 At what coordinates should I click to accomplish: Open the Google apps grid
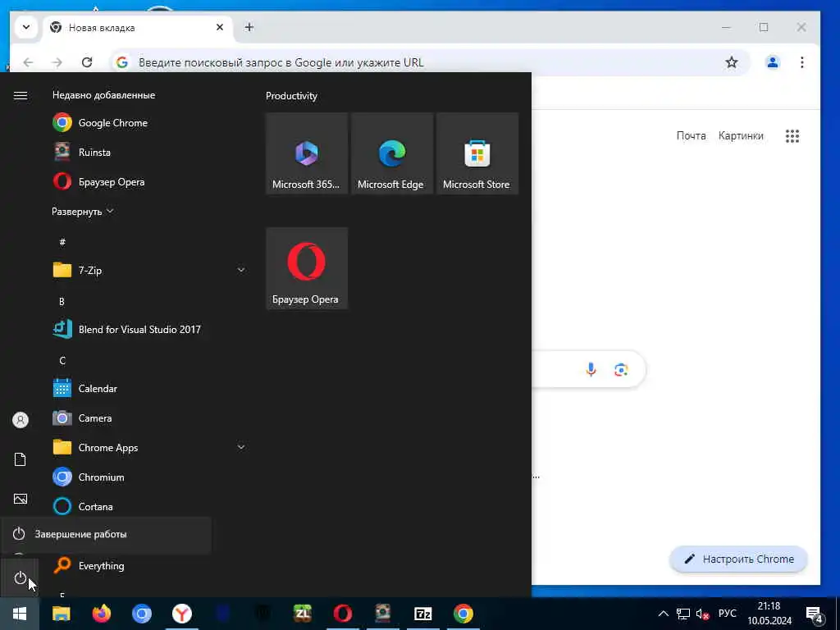(792, 136)
